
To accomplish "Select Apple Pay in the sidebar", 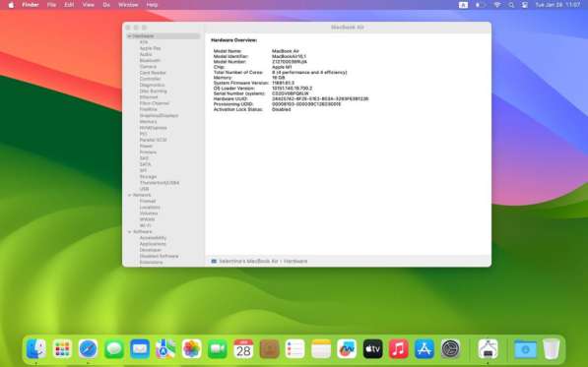I will 150,48.
